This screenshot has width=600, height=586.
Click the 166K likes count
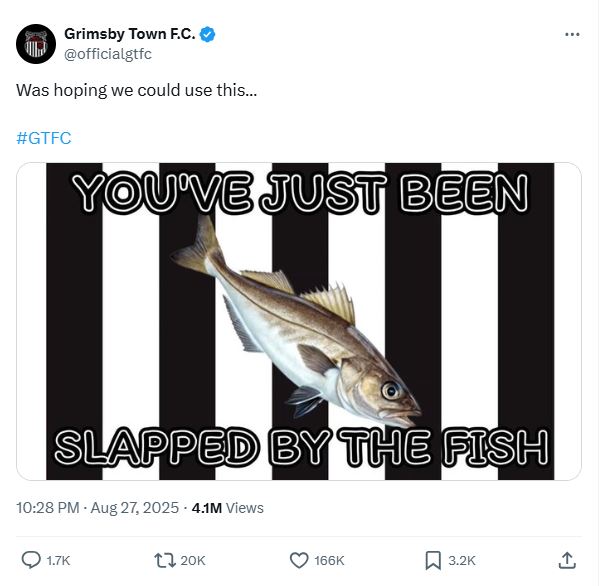pyautogui.click(x=331, y=561)
